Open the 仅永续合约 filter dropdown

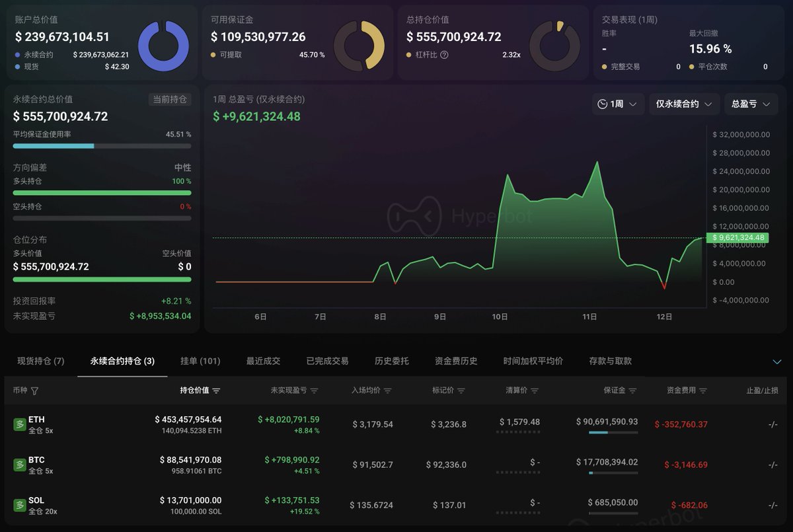(685, 104)
